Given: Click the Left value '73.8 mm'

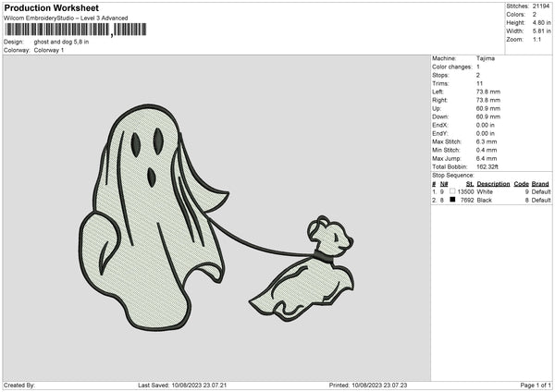Looking at the screenshot, I should (x=488, y=92).
